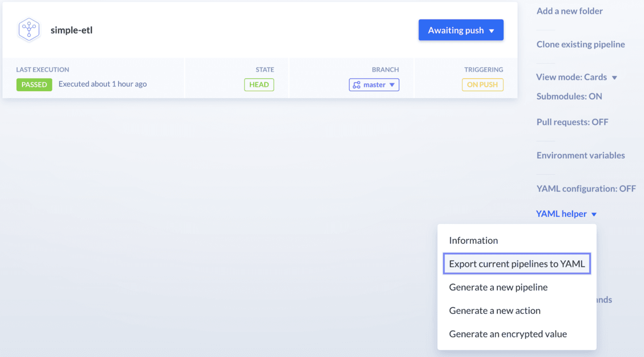Click Clone existing pipeline
This screenshot has width=644, height=357.
(x=580, y=44)
